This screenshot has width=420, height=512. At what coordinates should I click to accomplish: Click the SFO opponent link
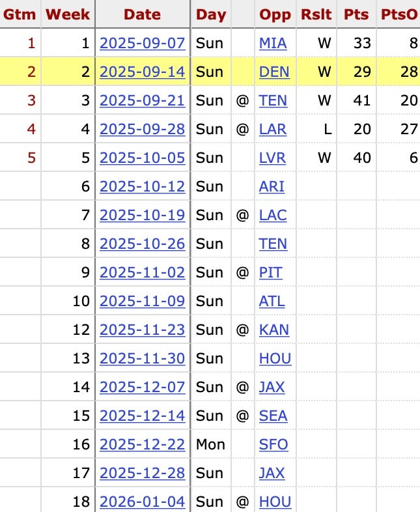click(x=273, y=444)
